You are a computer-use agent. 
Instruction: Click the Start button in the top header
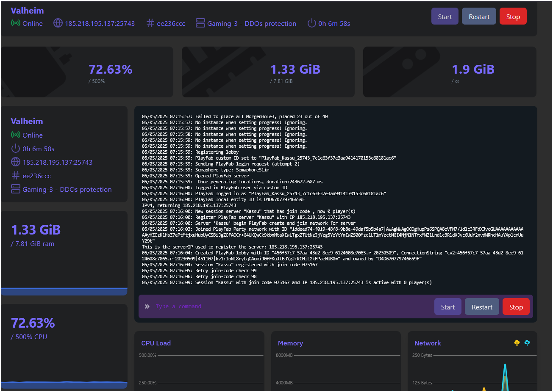445,17
